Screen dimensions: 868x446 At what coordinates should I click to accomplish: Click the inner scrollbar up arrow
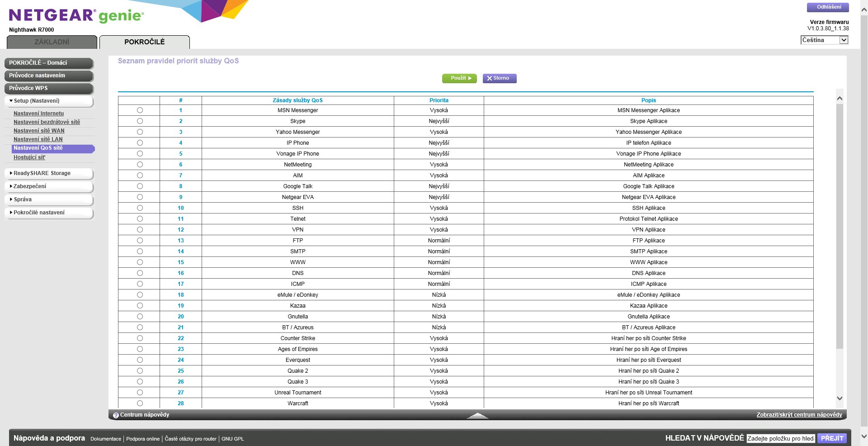click(x=840, y=98)
